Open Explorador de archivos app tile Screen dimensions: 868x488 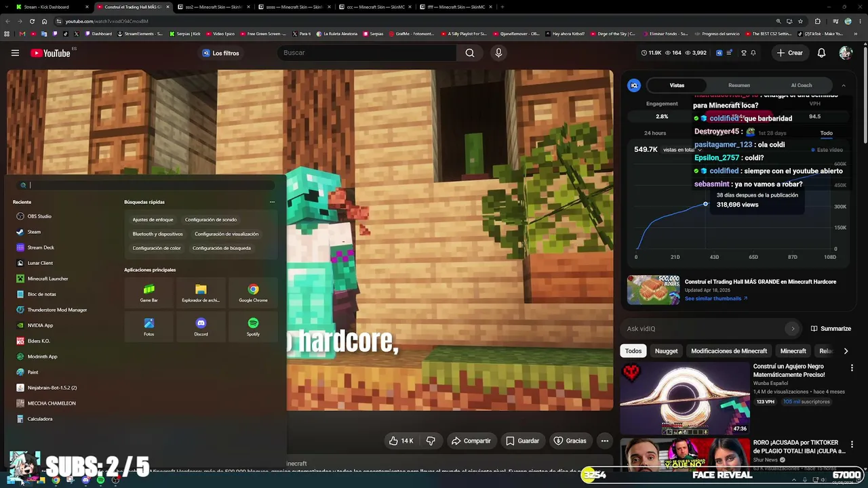pyautogui.click(x=201, y=293)
